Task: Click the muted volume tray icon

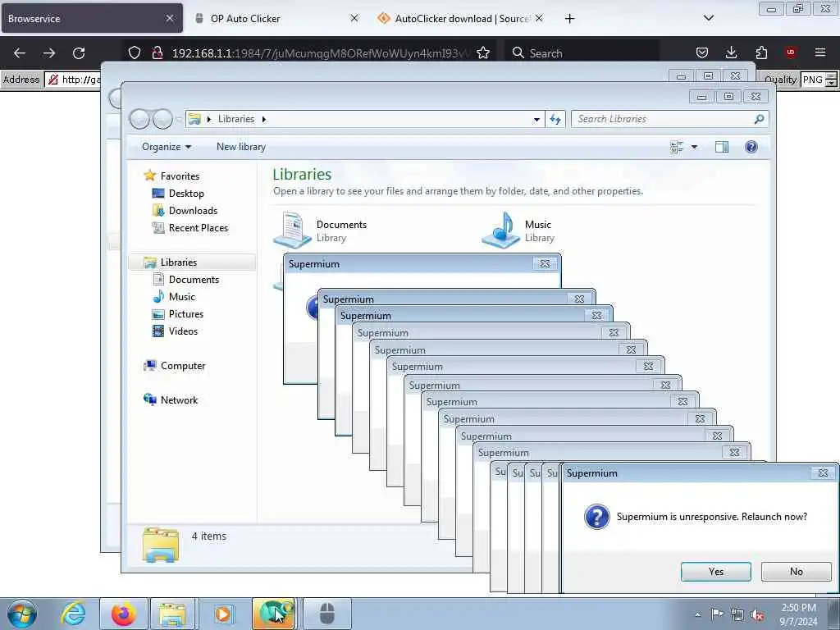Action: pyautogui.click(x=757, y=615)
